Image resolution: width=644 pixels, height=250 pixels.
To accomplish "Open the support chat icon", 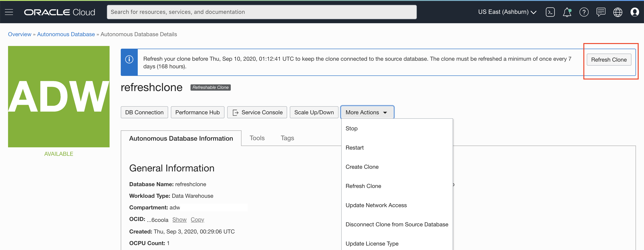I will pyautogui.click(x=601, y=12).
